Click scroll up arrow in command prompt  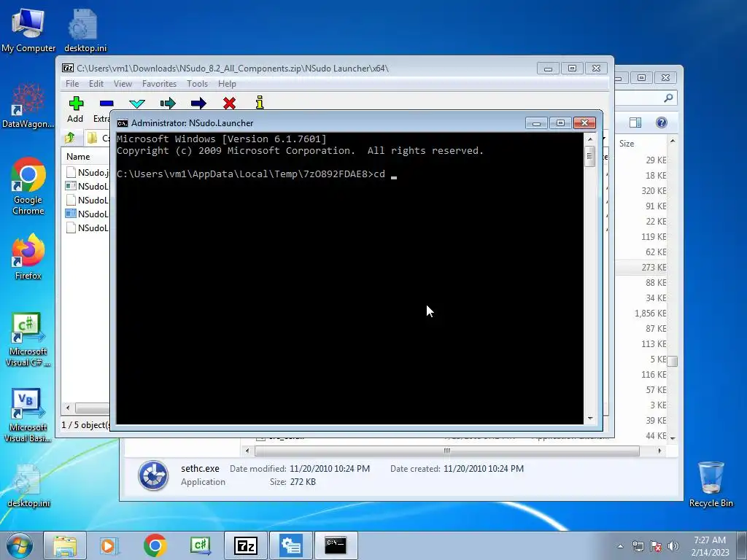pos(589,139)
